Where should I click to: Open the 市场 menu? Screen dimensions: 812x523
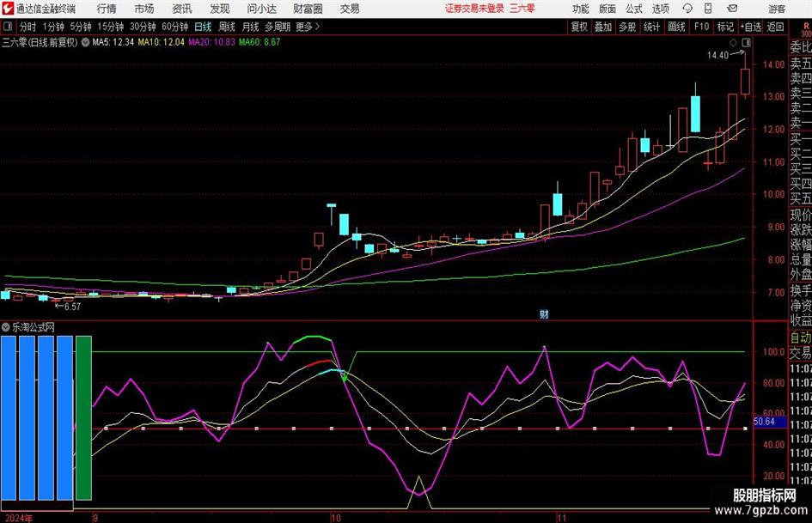(x=144, y=9)
